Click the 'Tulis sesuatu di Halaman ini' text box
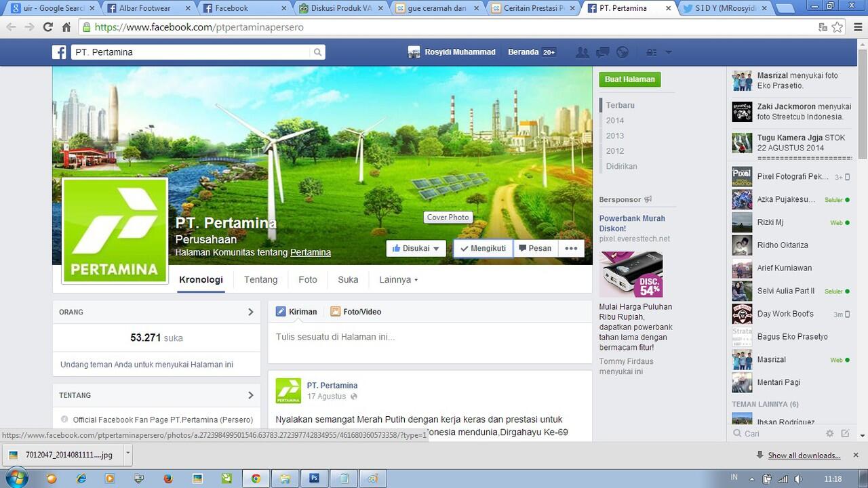 pyautogui.click(x=430, y=337)
